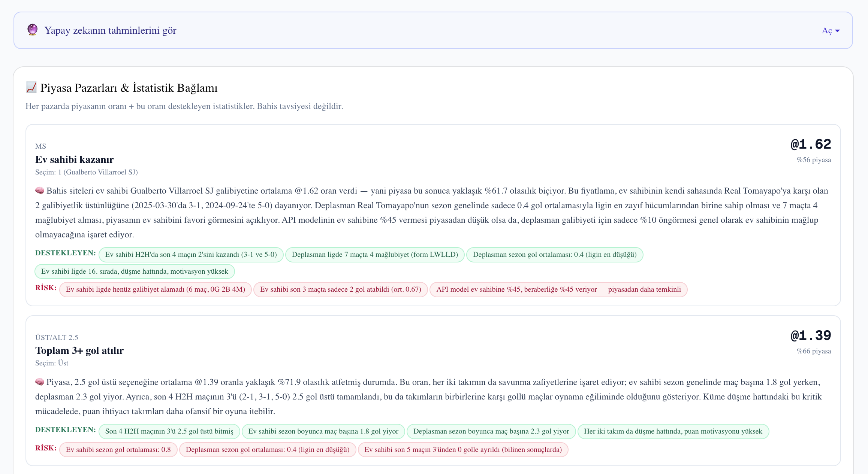Click the %56 piyasa label

tap(814, 160)
